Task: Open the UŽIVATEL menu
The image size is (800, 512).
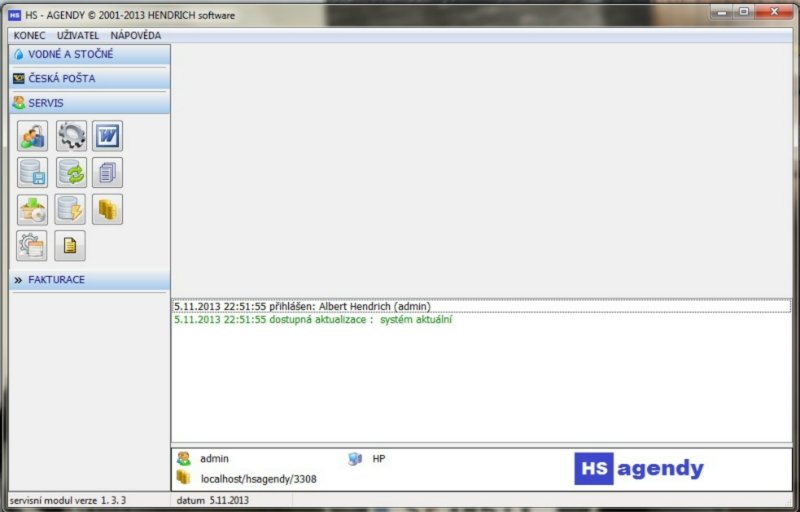Action: pos(78,35)
